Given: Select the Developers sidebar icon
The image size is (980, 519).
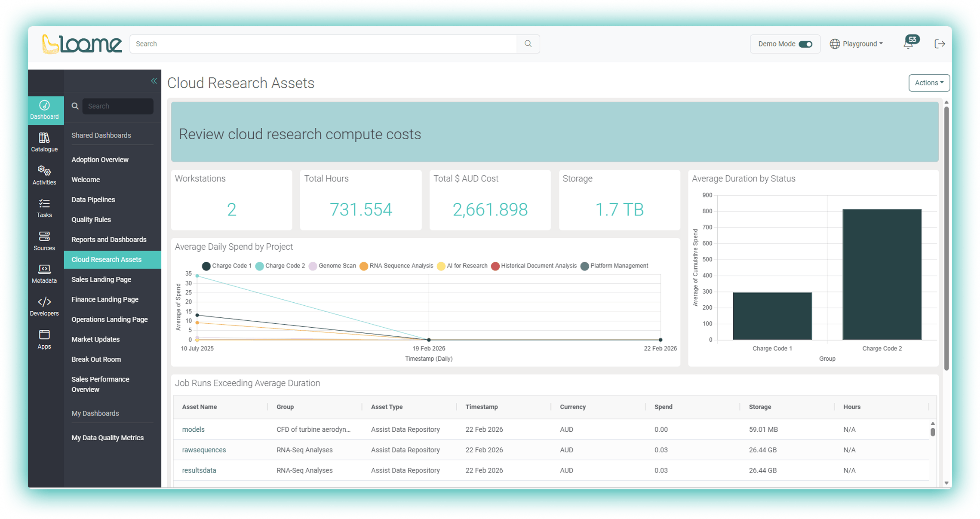Looking at the screenshot, I should (45, 306).
